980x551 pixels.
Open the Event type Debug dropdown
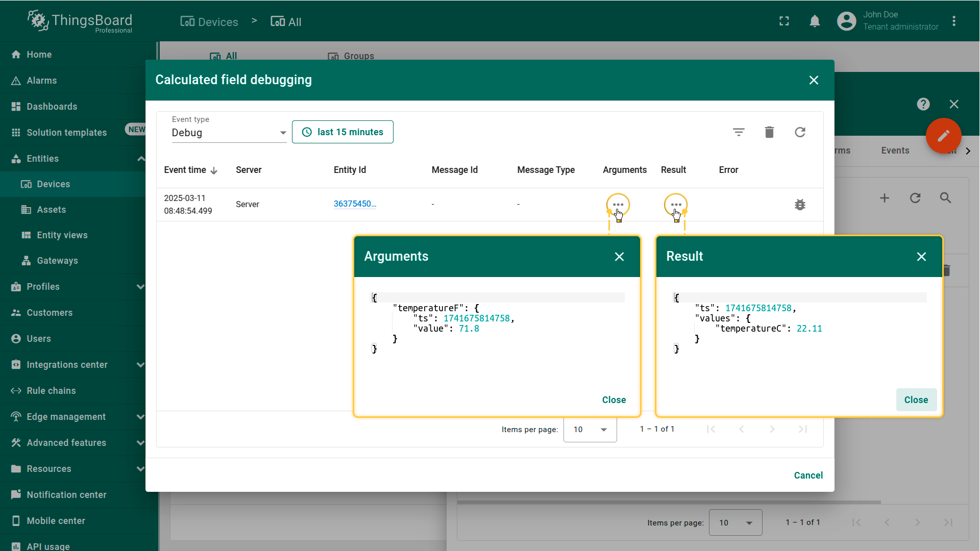pos(229,133)
